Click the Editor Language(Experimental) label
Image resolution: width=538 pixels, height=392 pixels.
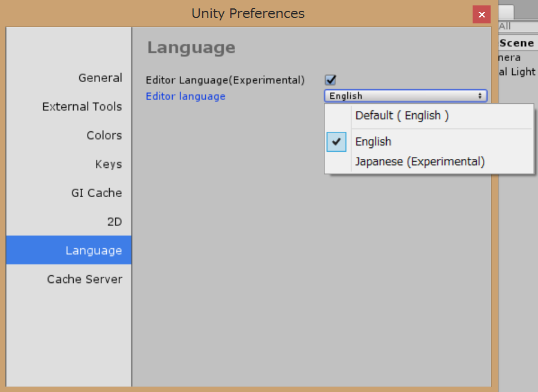pyautogui.click(x=225, y=80)
